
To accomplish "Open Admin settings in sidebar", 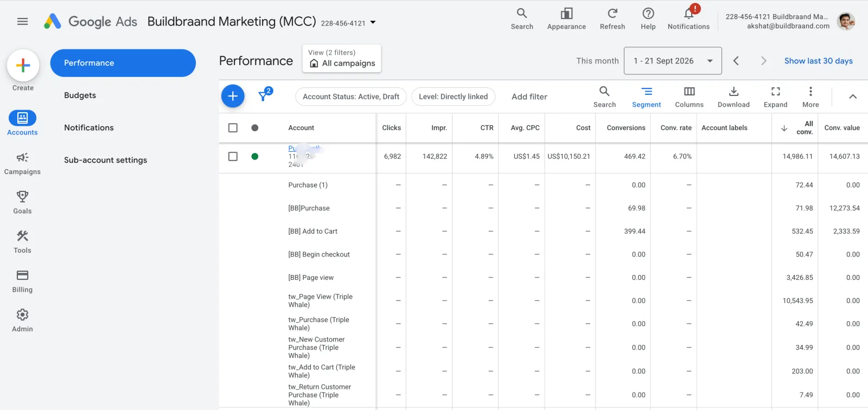I will click(x=22, y=321).
